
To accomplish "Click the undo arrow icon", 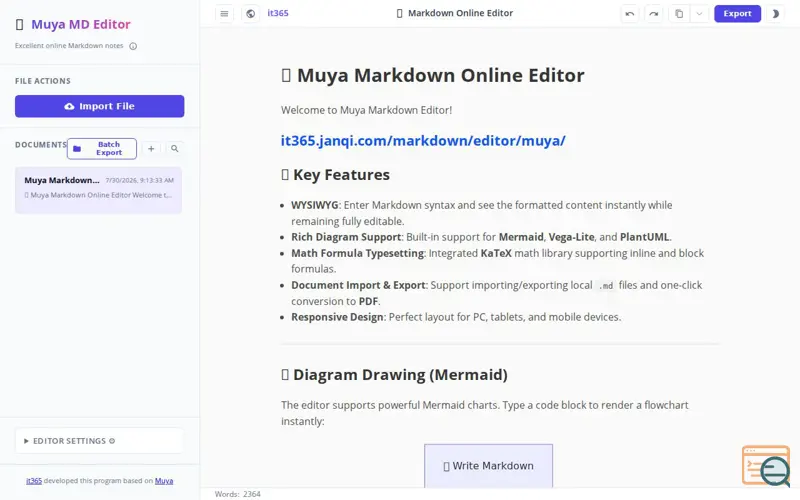I will tap(630, 14).
